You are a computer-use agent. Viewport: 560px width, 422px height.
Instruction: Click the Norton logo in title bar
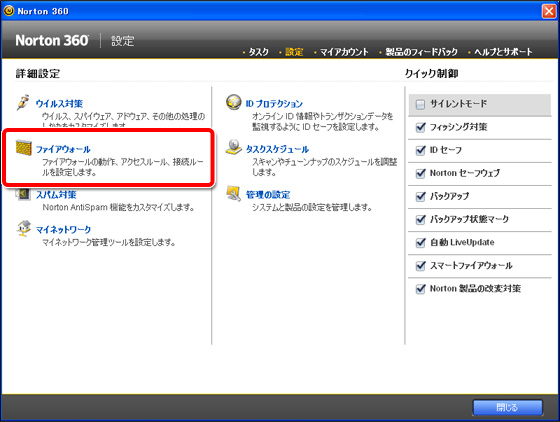point(9,11)
